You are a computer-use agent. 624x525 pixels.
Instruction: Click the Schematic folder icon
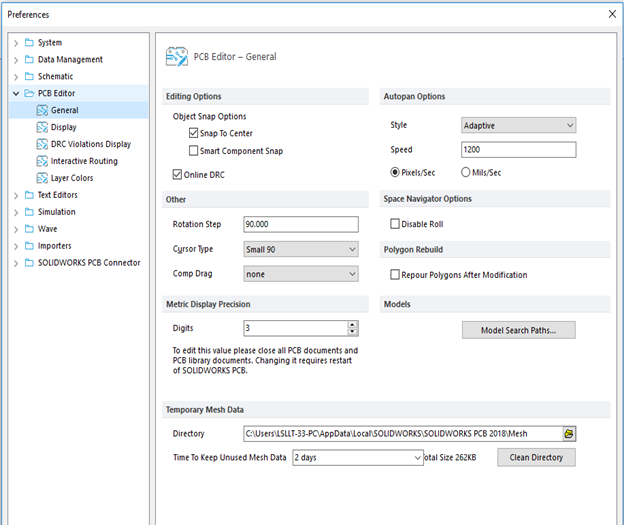29,76
